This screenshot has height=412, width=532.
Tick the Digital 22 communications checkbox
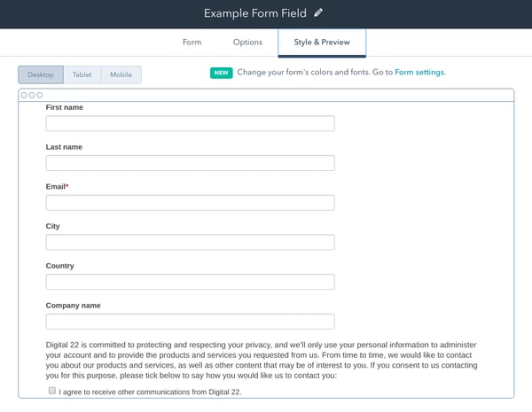pyautogui.click(x=52, y=390)
